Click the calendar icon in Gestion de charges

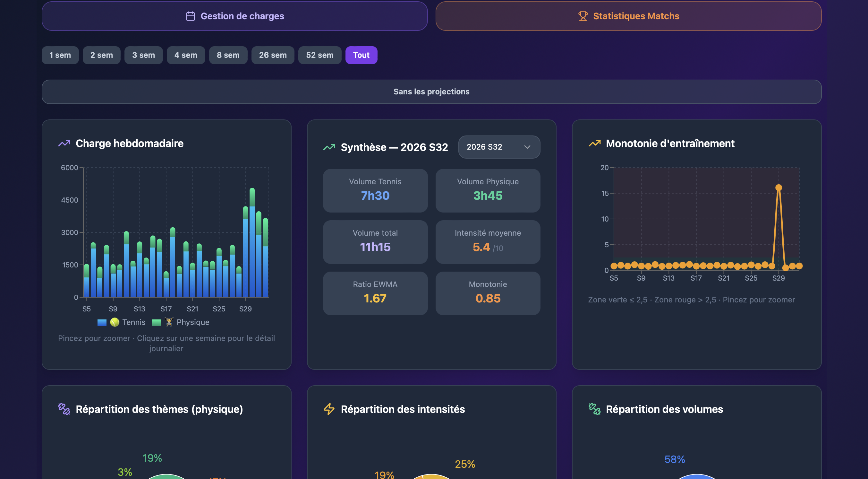pyautogui.click(x=191, y=16)
